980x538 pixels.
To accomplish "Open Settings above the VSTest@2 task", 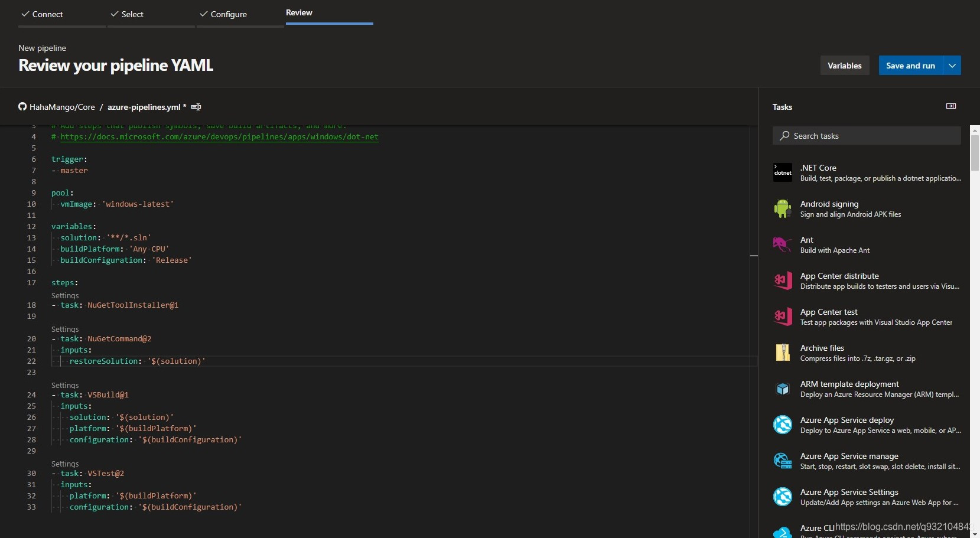I will click(65, 464).
